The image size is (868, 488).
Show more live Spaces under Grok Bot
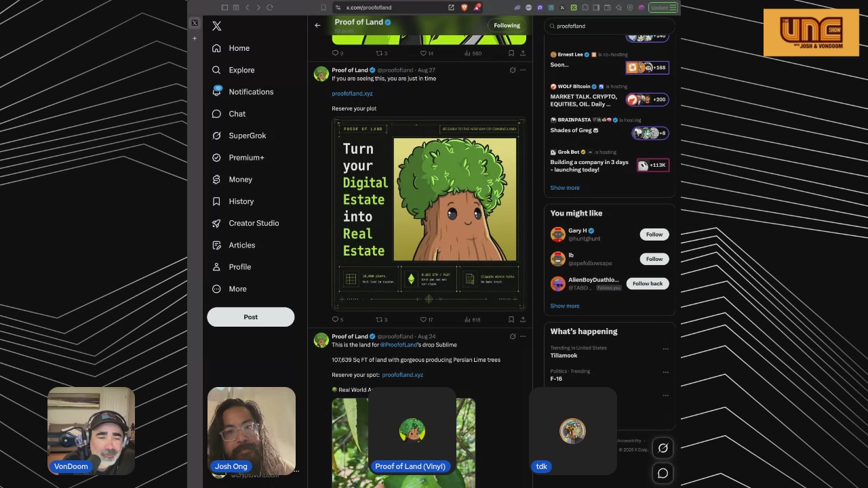pos(565,188)
